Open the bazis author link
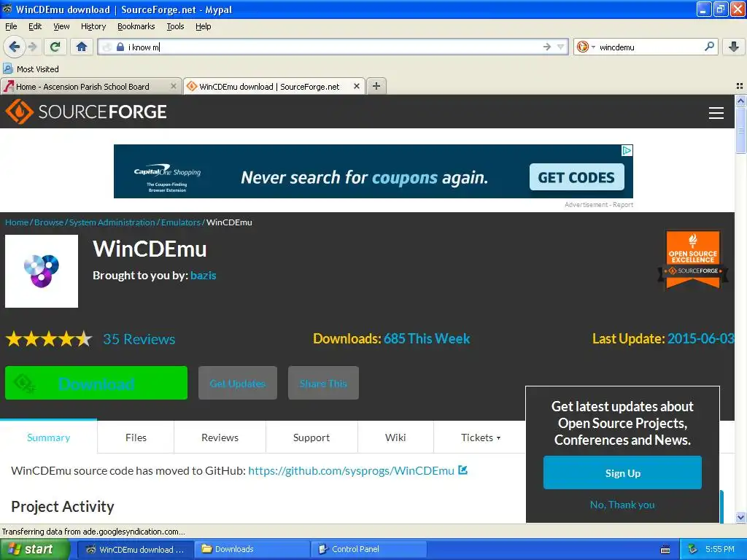Screen dimensions: 747x560 203,275
